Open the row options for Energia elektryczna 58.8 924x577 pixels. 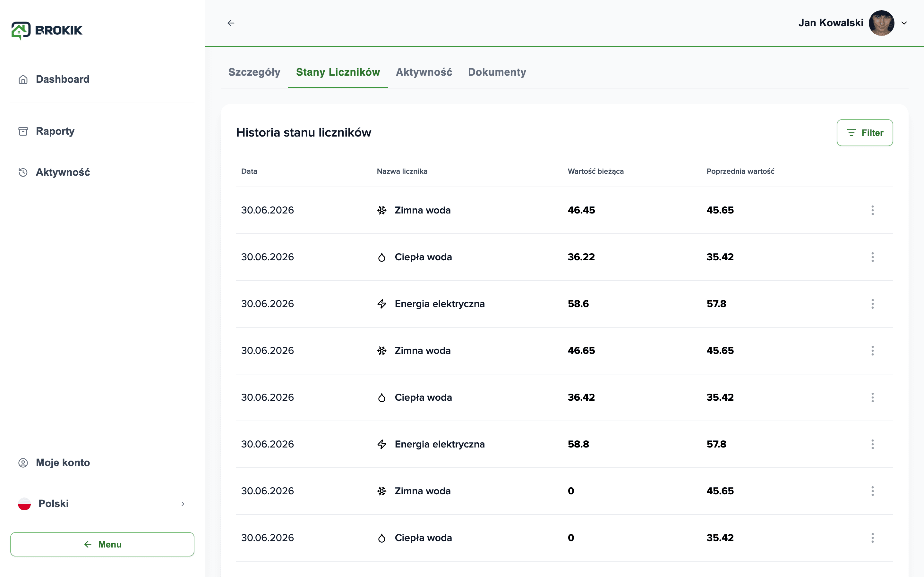point(872,444)
